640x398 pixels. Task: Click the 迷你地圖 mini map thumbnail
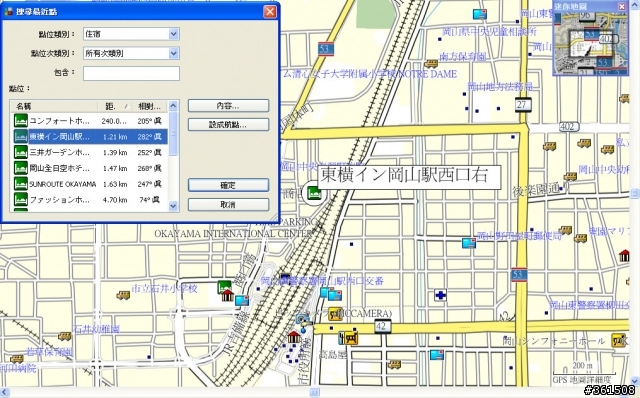tap(591, 43)
